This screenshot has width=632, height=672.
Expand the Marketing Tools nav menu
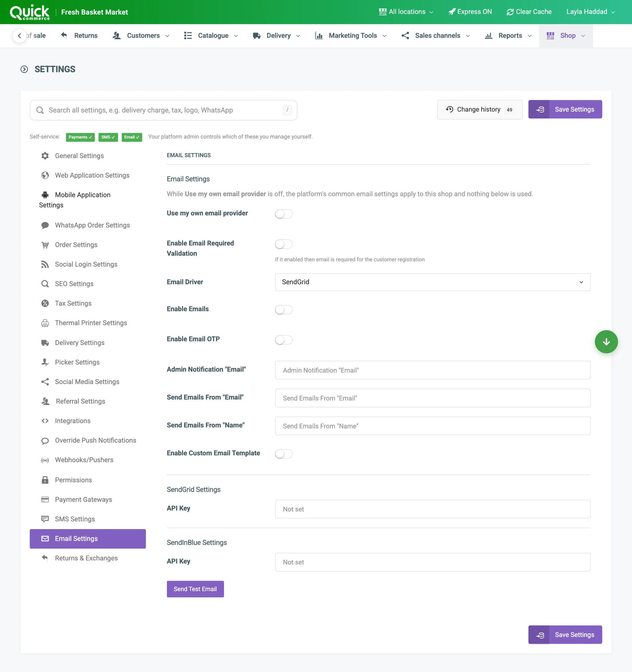tap(351, 36)
